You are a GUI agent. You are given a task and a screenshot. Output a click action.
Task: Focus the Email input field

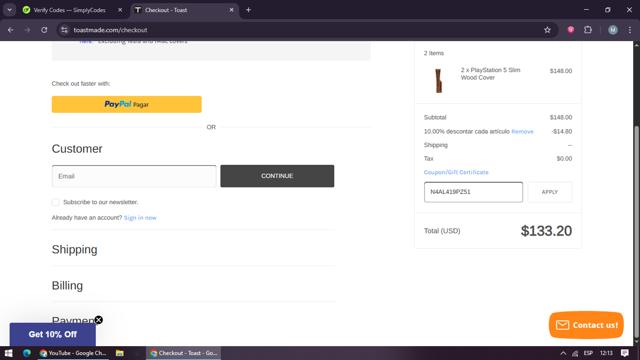pyautogui.click(x=134, y=176)
